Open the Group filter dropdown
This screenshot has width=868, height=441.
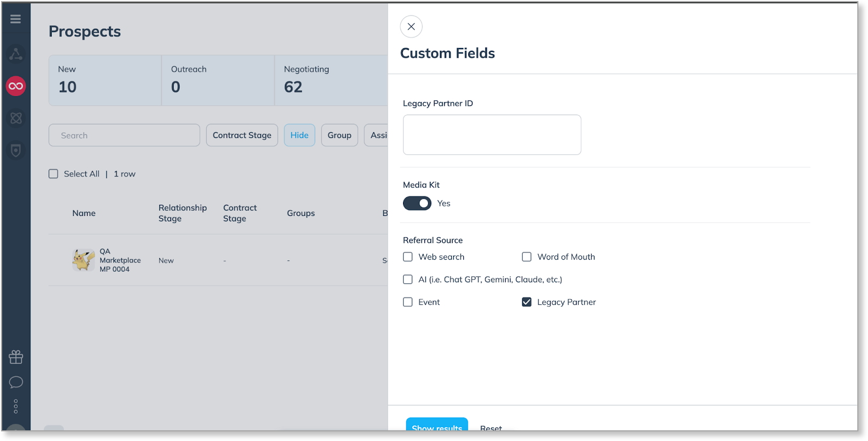coord(339,135)
